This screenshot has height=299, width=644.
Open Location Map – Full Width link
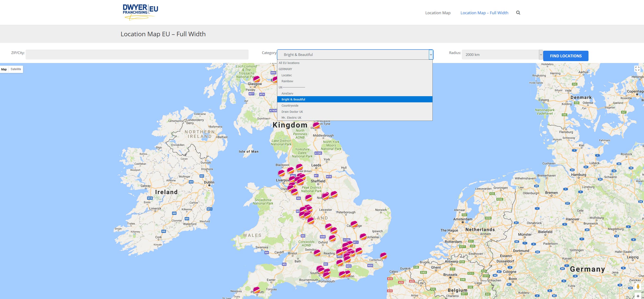coord(484,13)
